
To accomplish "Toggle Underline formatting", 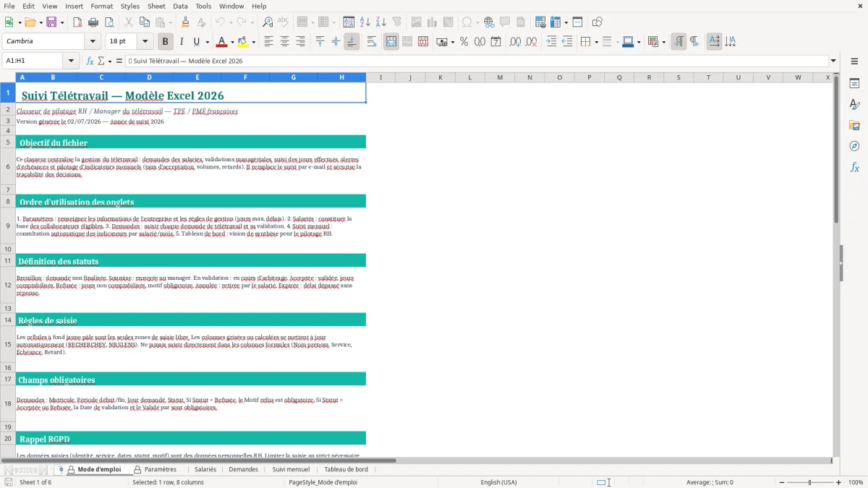I will pyautogui.click(x=196, y=42).
